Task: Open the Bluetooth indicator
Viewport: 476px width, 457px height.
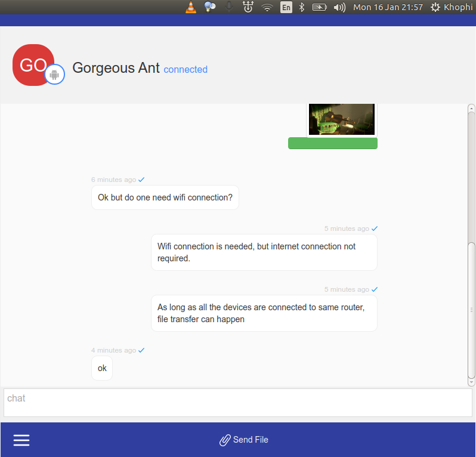Action: [302, 7]
